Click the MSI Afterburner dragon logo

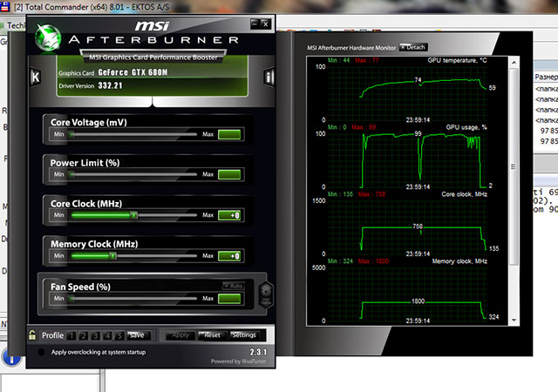click(48, 37)
